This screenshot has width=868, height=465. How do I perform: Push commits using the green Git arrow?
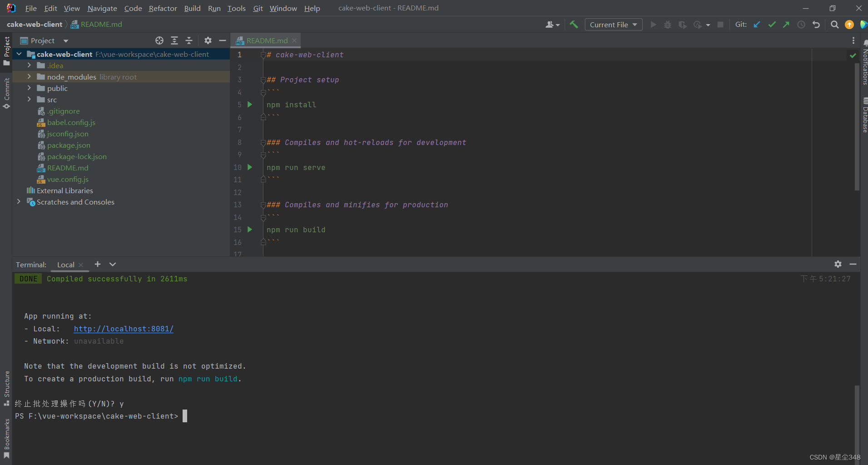tap(786, 25)
